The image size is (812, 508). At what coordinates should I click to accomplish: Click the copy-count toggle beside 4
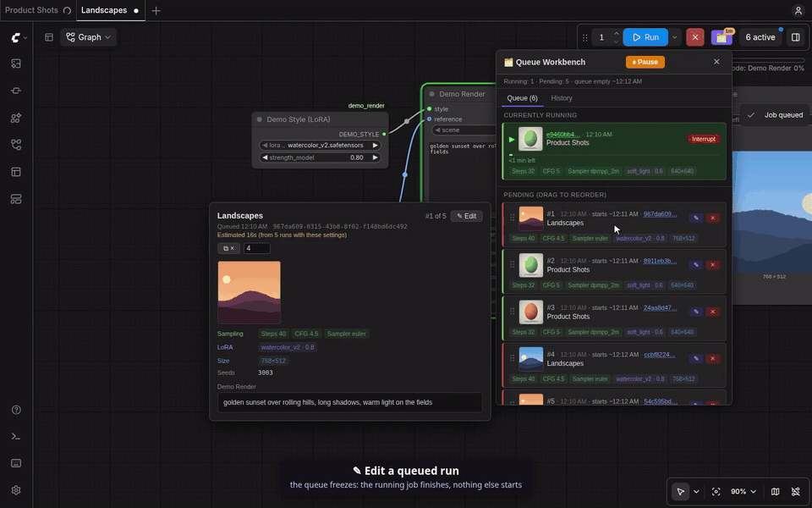click(228, 248)
